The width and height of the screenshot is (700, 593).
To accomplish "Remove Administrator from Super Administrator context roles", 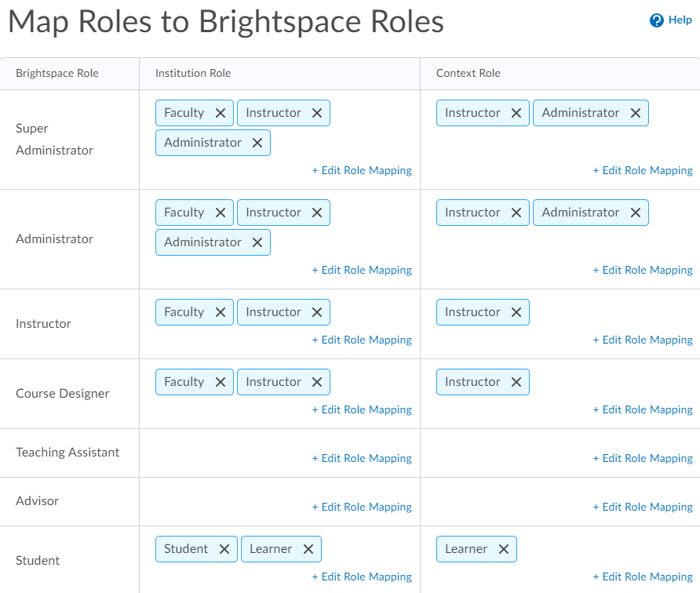I will pos(636,113).
